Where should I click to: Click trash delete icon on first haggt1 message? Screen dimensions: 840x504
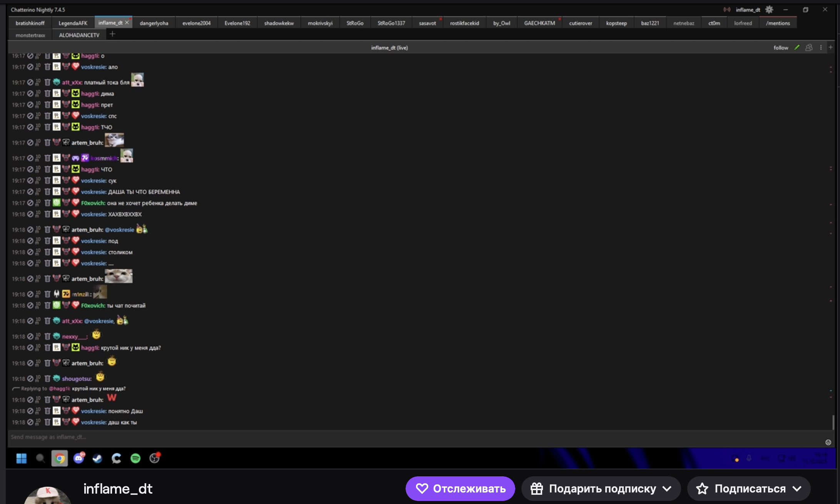pyautogui.click(x=48, y=56)
